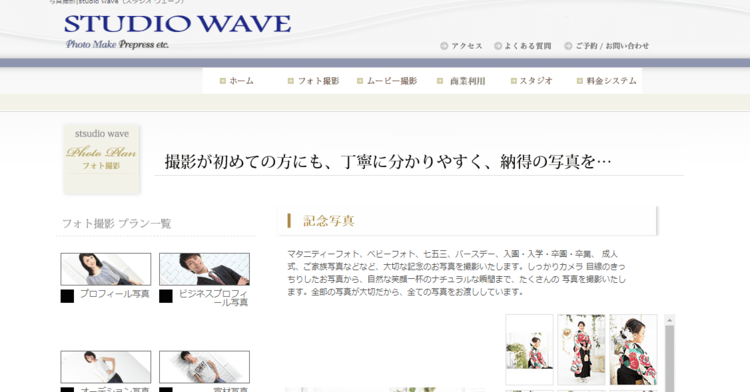750x392 pixels.
Task: Click the square bullet icon beside フォト撮影
Action: point(290,81)
